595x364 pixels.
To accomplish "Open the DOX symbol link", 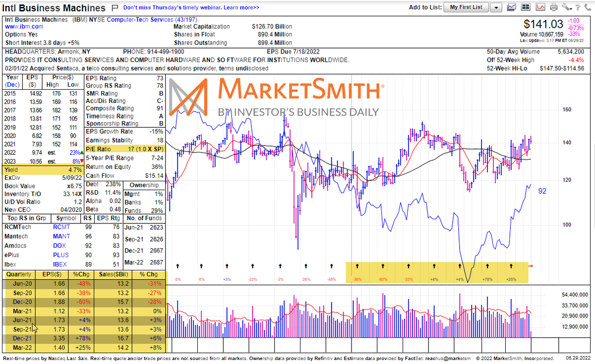I will 59,245.
